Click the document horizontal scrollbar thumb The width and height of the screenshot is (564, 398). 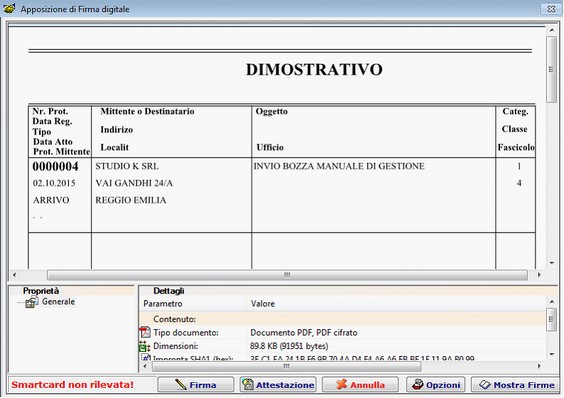pos(287,275)
